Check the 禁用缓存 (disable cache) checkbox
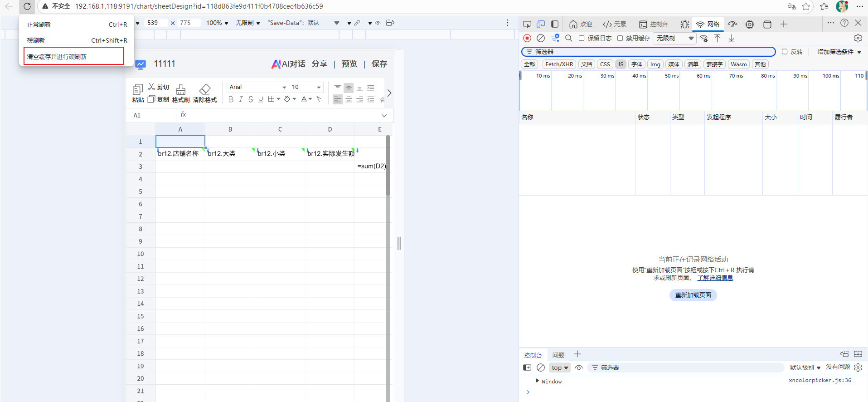The width and height of the screenshot is (868, 402). point(620,38)
